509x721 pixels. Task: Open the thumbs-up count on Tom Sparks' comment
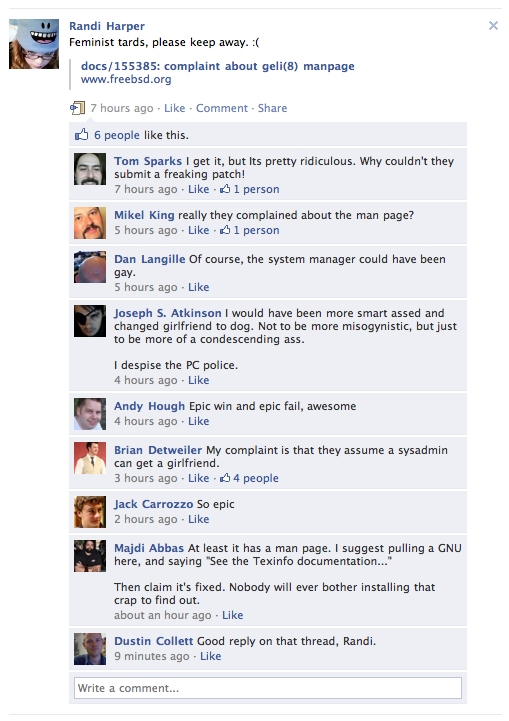pyautogui.click(x=250, y=189)
